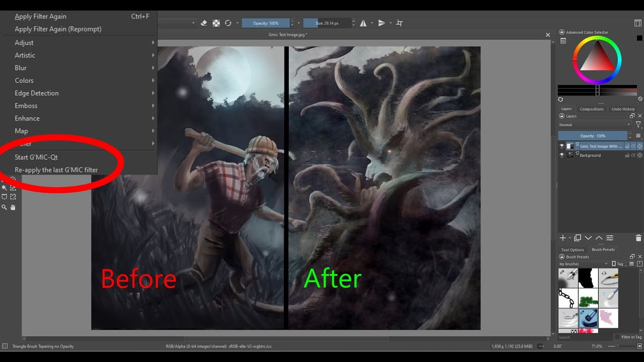Switch to the Tool Options tab

click(573, 250)
